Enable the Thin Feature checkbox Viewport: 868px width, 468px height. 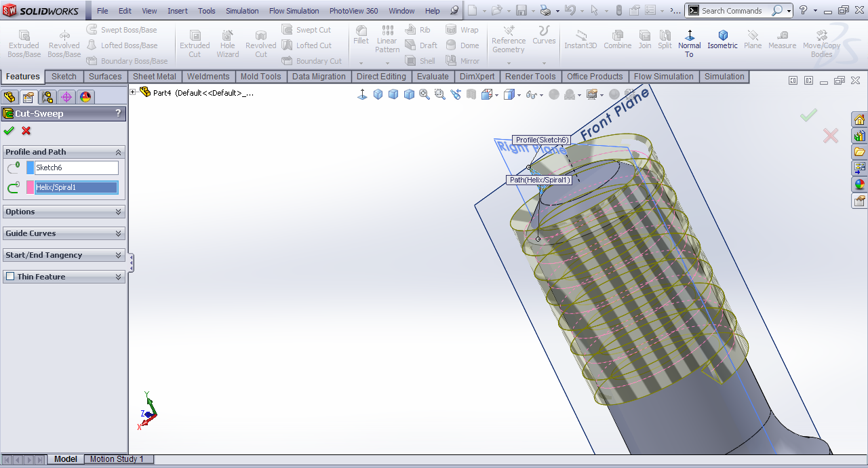pos(10,277)
